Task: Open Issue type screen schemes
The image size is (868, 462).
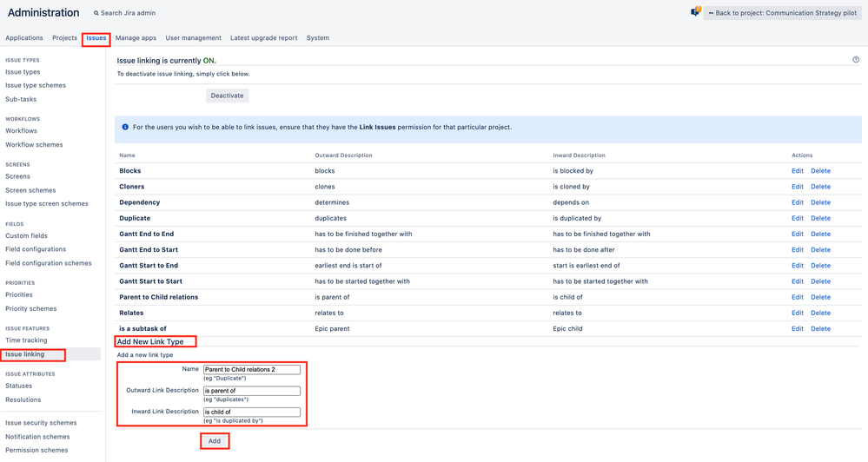Action: [x=47, y=203]
